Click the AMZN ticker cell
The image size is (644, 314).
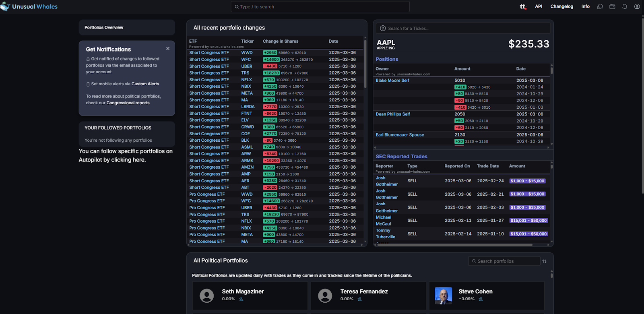248,167
